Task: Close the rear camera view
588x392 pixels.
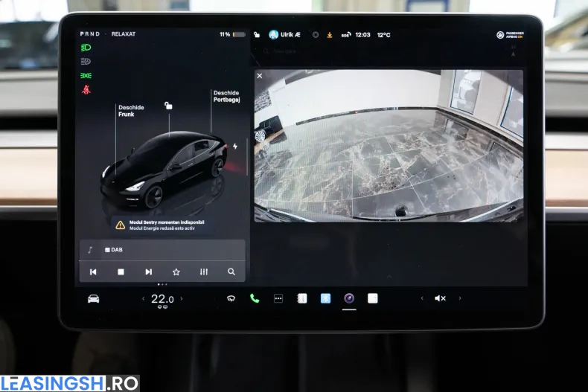Action: [x=260, y=76]
